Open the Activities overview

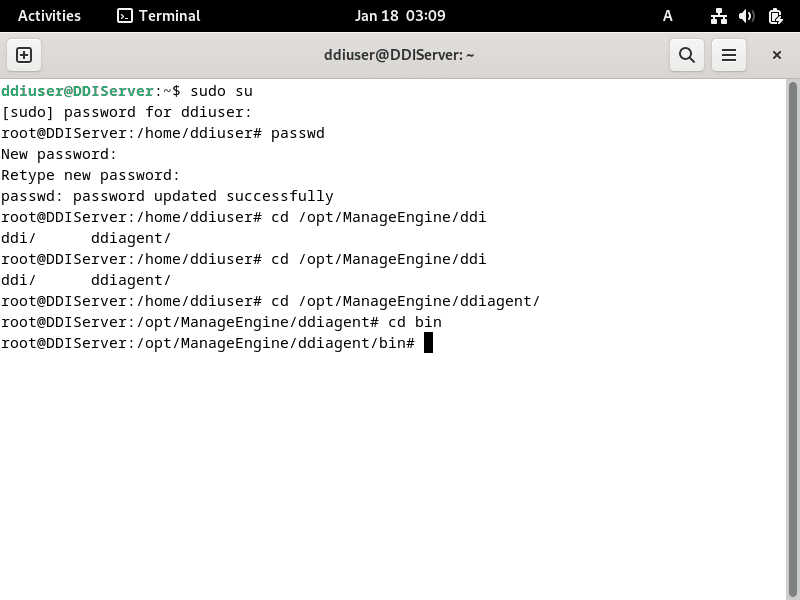(49, 16)
